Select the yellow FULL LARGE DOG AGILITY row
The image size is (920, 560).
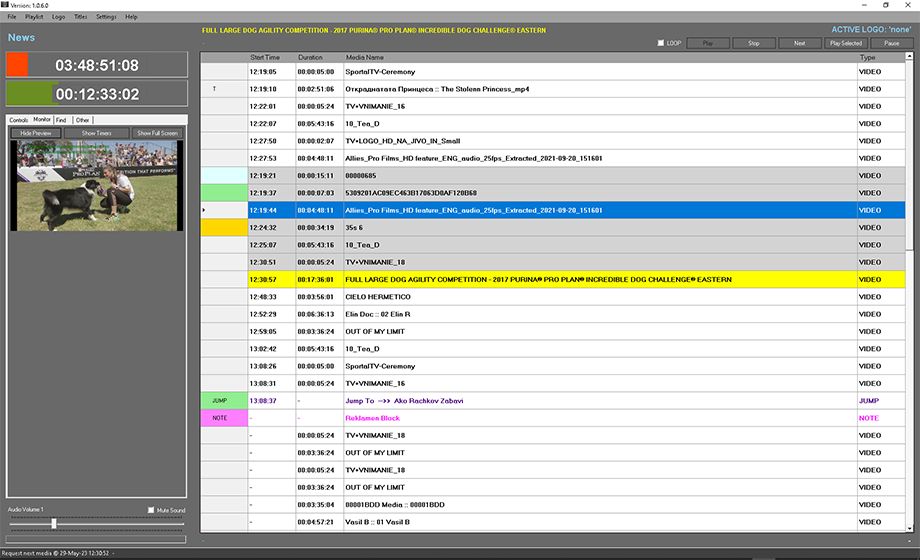tap(553, 279)
